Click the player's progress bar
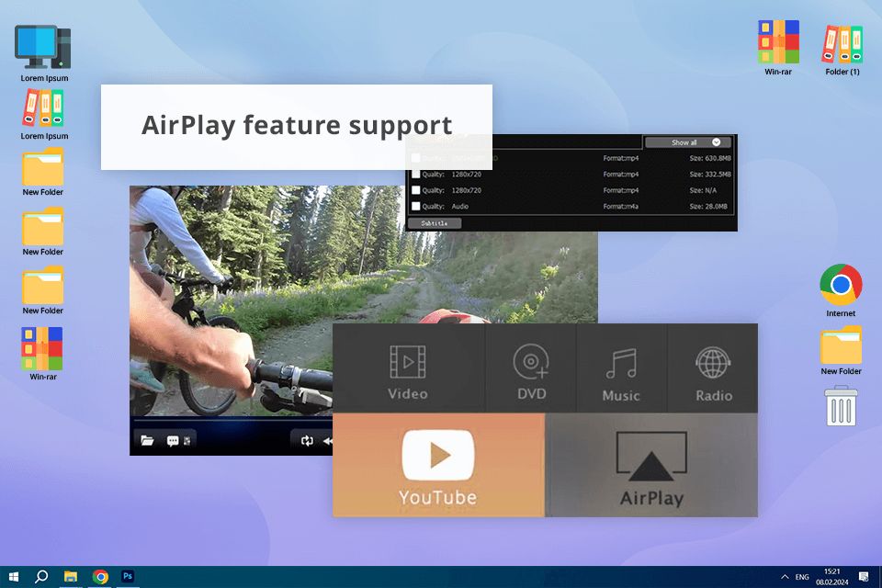This screenshot has width=882, height=588. tap(232, 420)
